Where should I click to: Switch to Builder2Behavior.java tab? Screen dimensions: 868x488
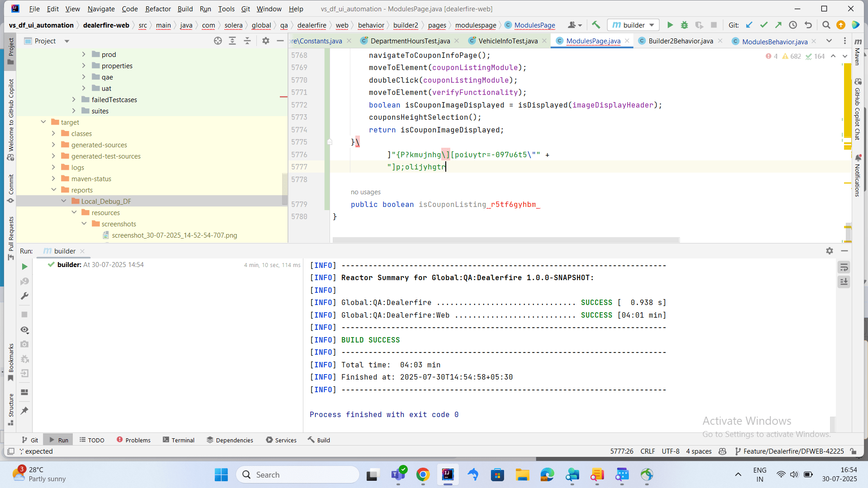tap(680, 41)
